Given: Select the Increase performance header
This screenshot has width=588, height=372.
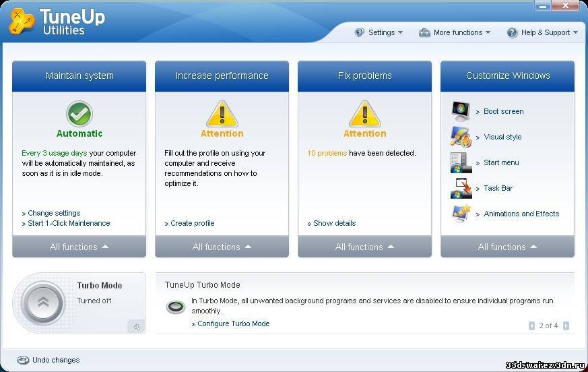Looking at the screenshot, I should (x=222, y=76).
